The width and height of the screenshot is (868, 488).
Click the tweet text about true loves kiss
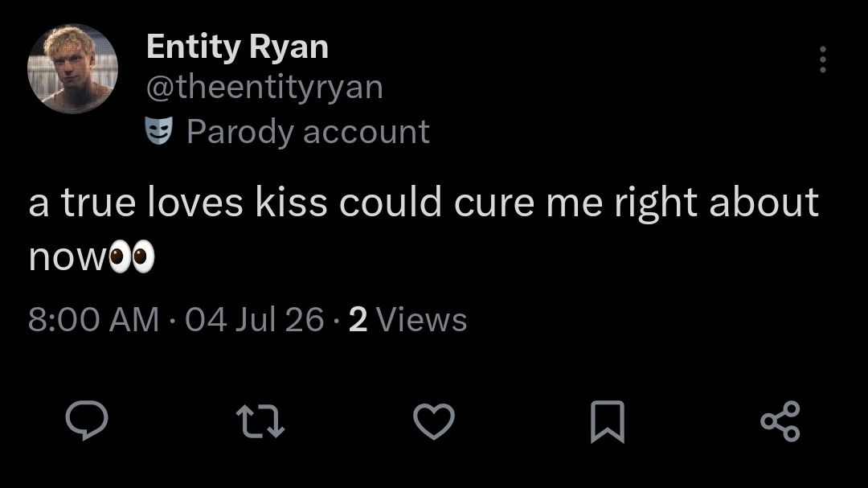[424, 229]
